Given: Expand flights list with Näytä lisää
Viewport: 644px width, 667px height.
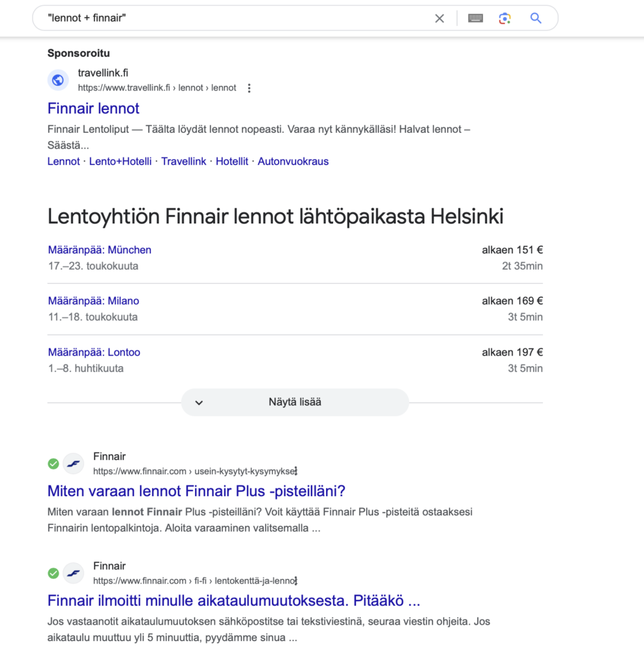Looking at the screenshot, I should 295,402.
